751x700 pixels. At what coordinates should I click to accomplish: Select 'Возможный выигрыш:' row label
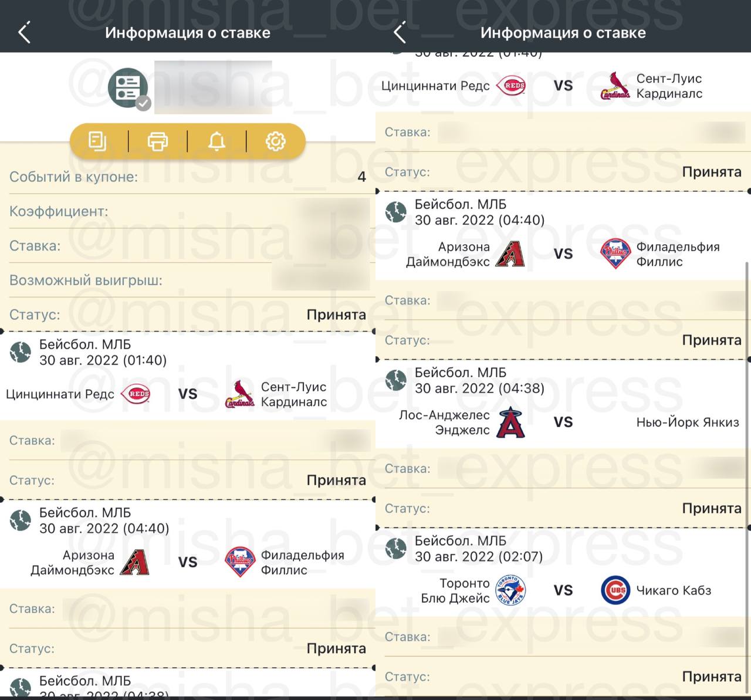point(86,280)
